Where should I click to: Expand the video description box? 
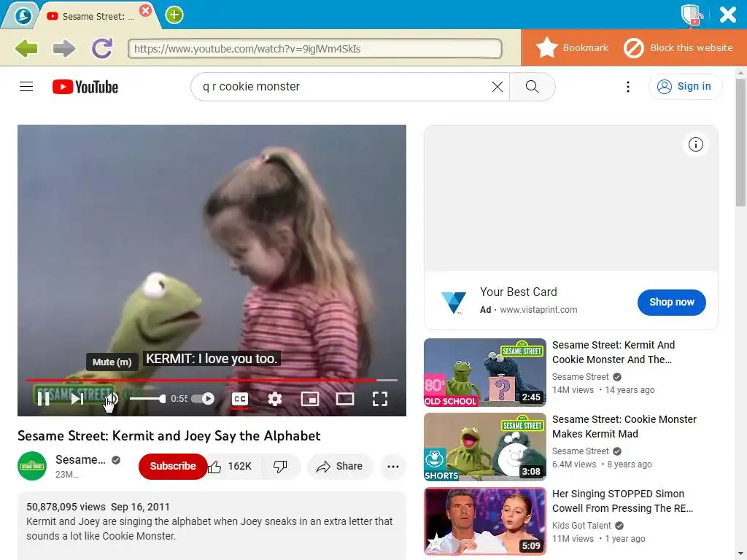[x=212, y=525]
